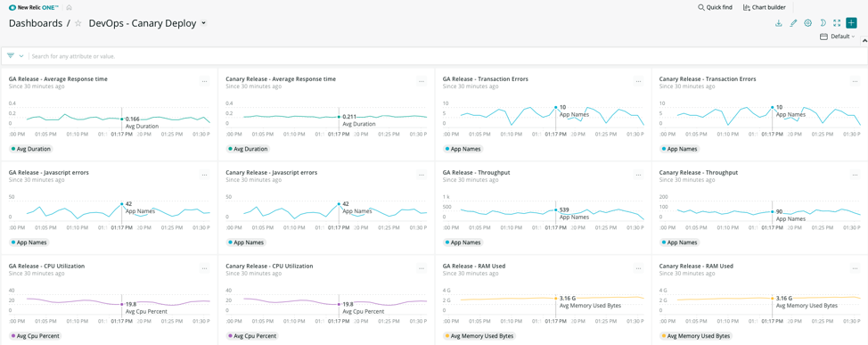The height and width of the screenshot is (345, 868).
Task: Enter full screen TV mode icon
Action: 837,23
